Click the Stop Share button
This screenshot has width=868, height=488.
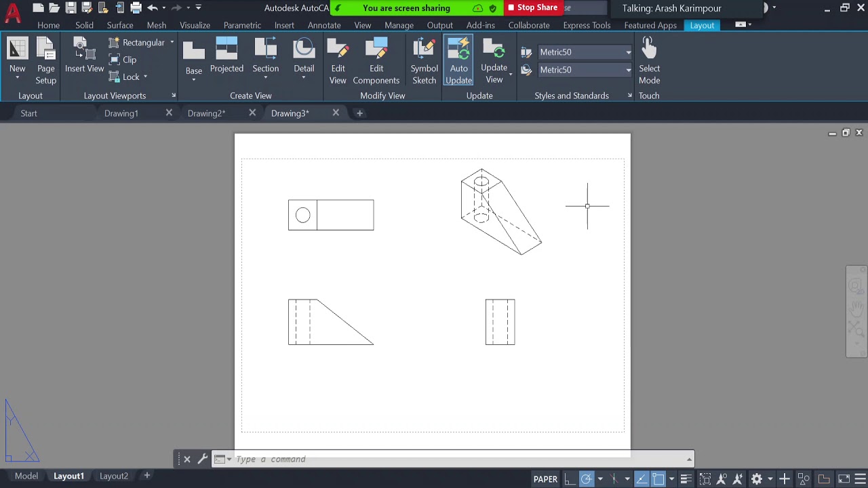(532, 8)
